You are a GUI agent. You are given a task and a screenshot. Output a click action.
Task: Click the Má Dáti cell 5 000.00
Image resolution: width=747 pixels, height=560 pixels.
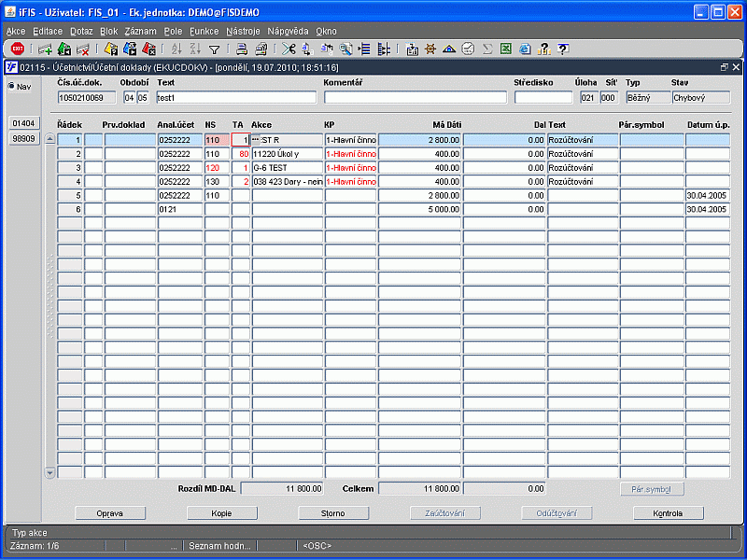click(x=419, y=209)
